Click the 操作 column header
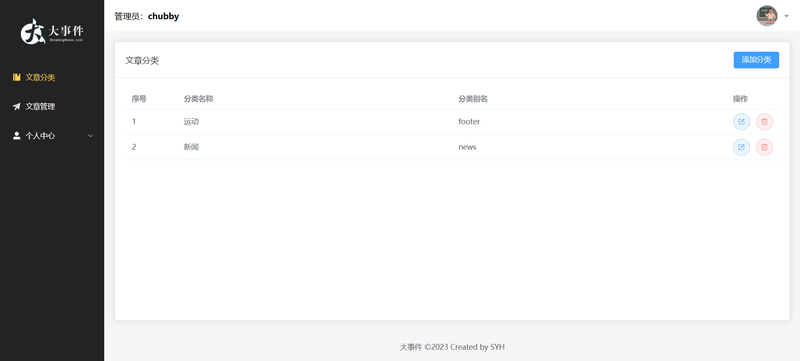 click(740, 99)
